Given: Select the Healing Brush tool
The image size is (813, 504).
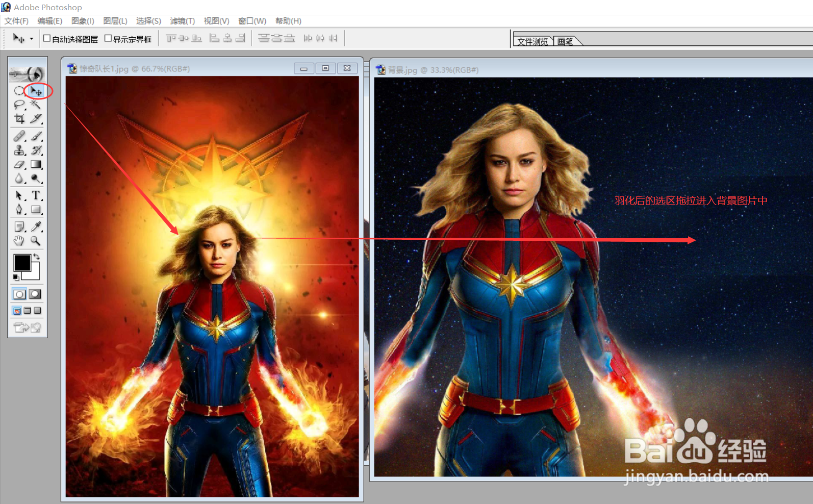Looking at the screenshot, I should pos(19,136).
